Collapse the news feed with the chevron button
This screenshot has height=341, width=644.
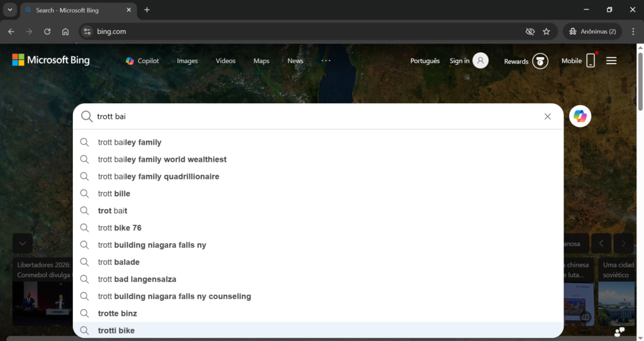point(23,243)
